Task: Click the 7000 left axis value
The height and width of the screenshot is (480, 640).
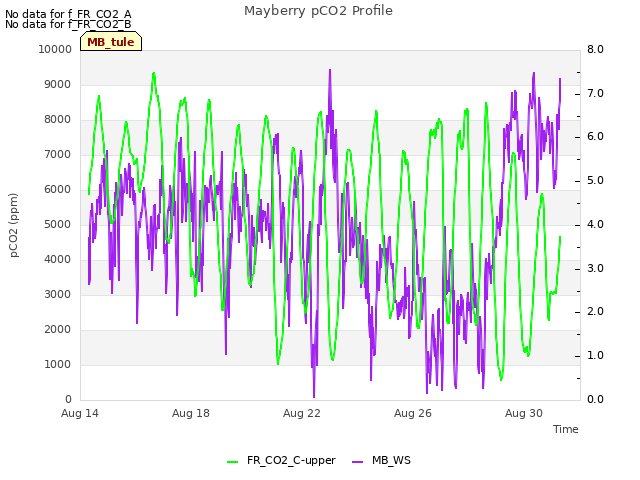Action: 58,155
